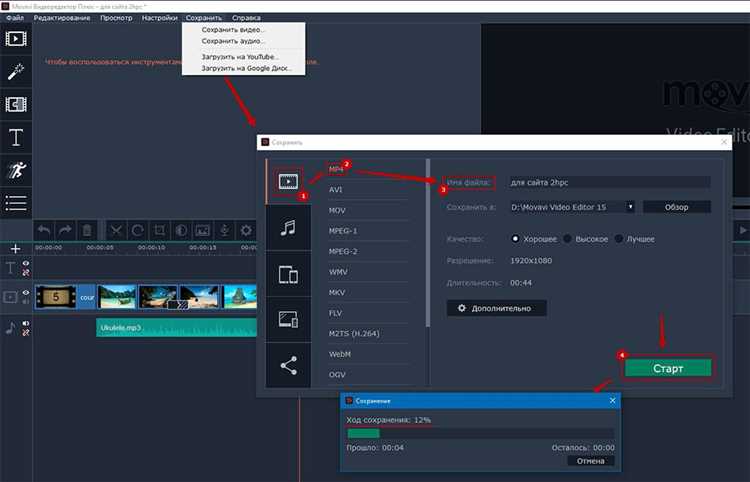Open Clip properties gear in timeline toolbar
The height and width of the screenshot is (482, 750).
(246, 230)
